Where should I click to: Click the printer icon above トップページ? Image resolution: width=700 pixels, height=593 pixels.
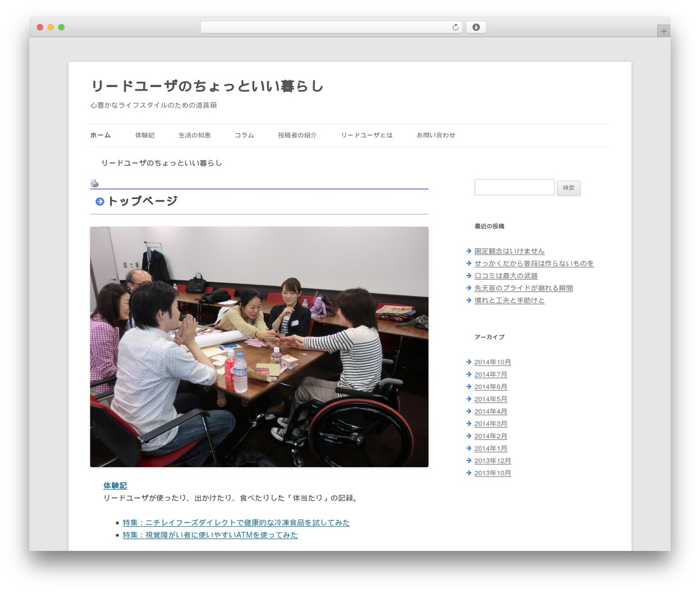tap(95, 183)
